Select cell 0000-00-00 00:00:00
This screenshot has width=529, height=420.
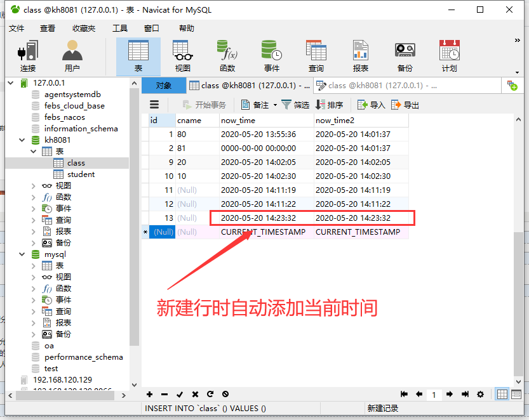(x=267, y=148)
